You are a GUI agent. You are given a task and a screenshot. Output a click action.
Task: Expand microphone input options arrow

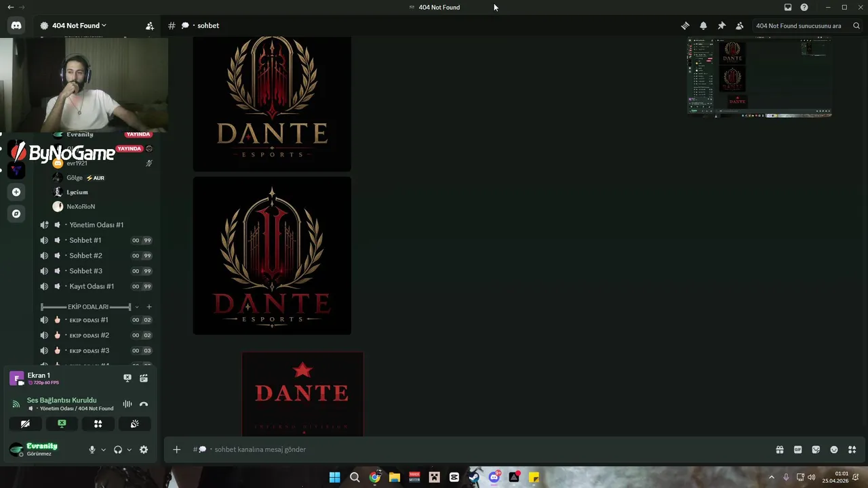point(103,449)
